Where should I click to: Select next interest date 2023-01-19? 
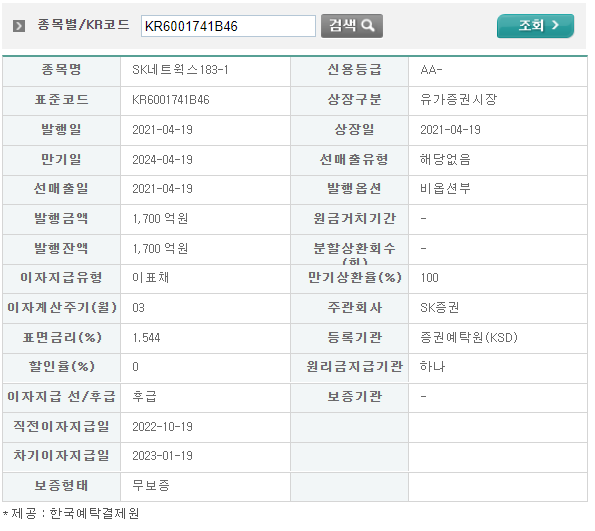(162, 455)
